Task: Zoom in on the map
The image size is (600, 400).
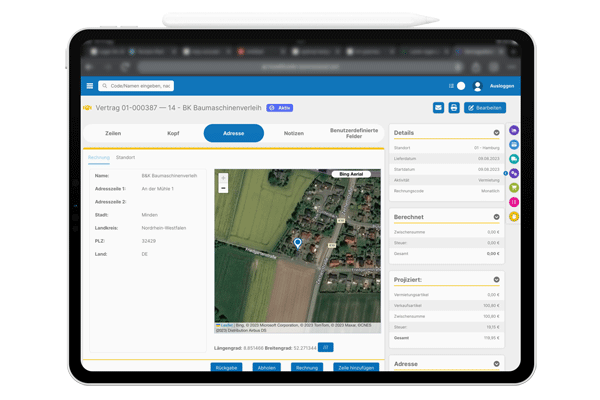Action: (223, 178)
